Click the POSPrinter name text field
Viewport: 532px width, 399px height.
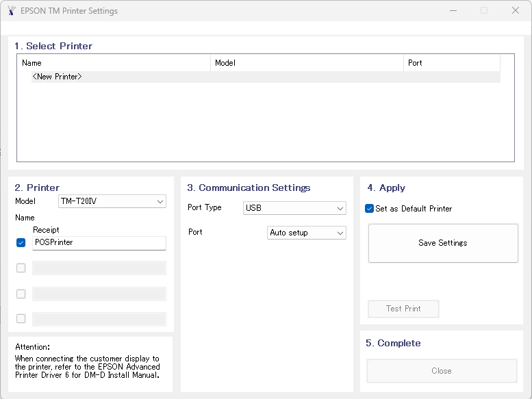click(99, 243)
